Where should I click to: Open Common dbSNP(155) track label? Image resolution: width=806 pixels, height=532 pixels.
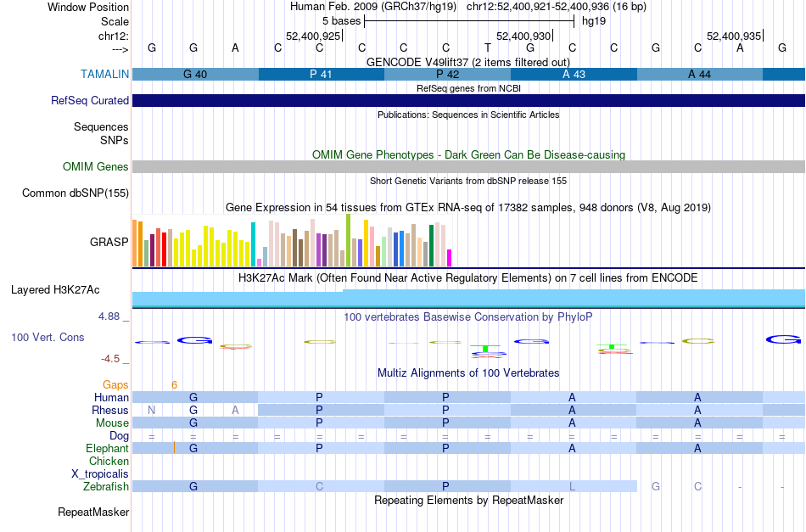tap(76, 193)
